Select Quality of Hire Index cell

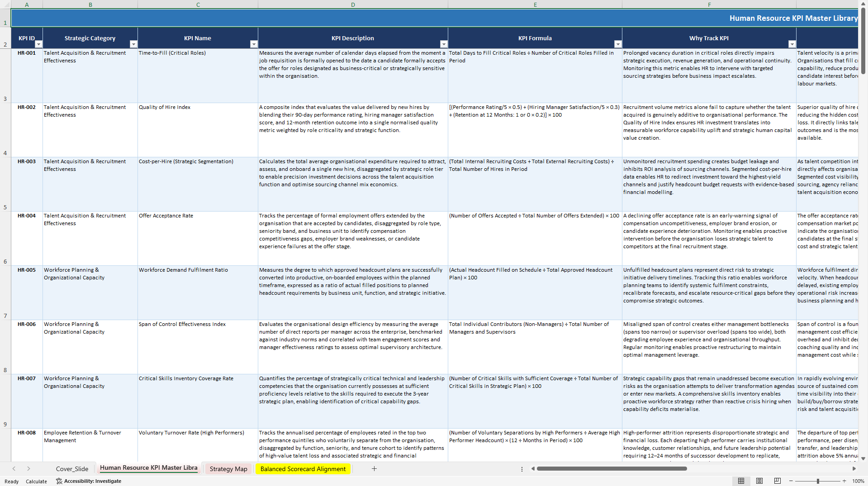click(198, 130)
